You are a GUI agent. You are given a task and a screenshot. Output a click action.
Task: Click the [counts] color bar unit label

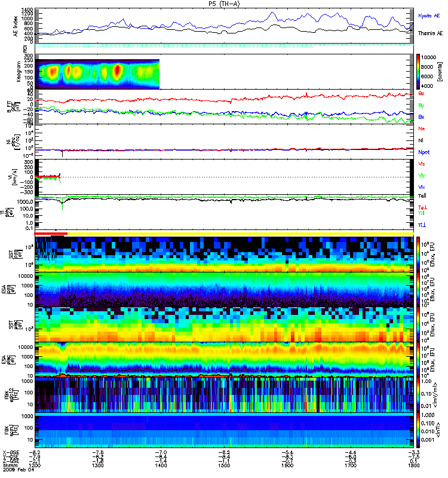(440, 72)
